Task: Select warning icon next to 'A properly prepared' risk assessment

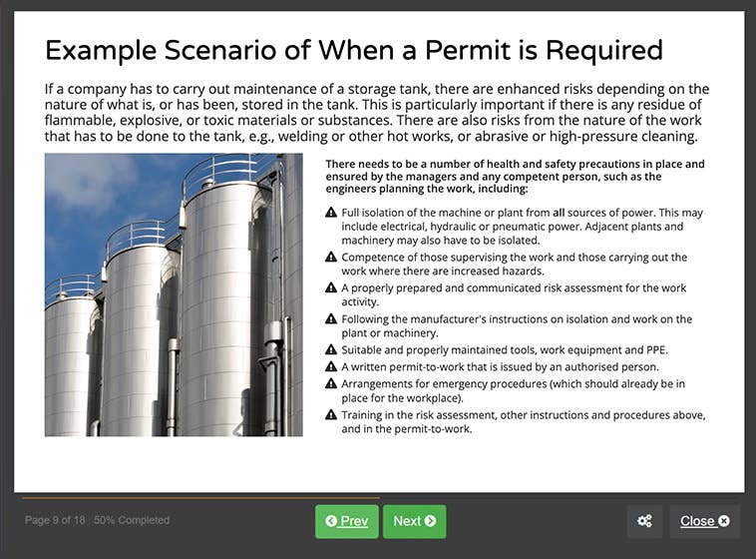Action: click(x=331, y=286)
